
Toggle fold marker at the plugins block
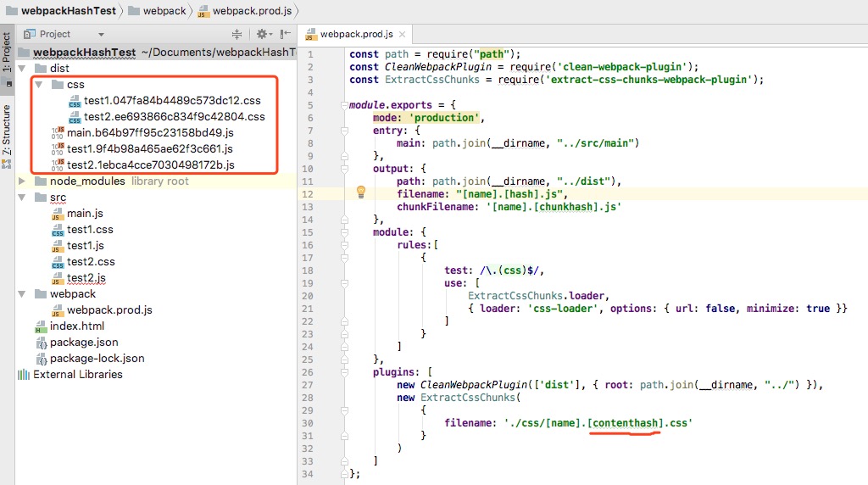coord(345,371)
